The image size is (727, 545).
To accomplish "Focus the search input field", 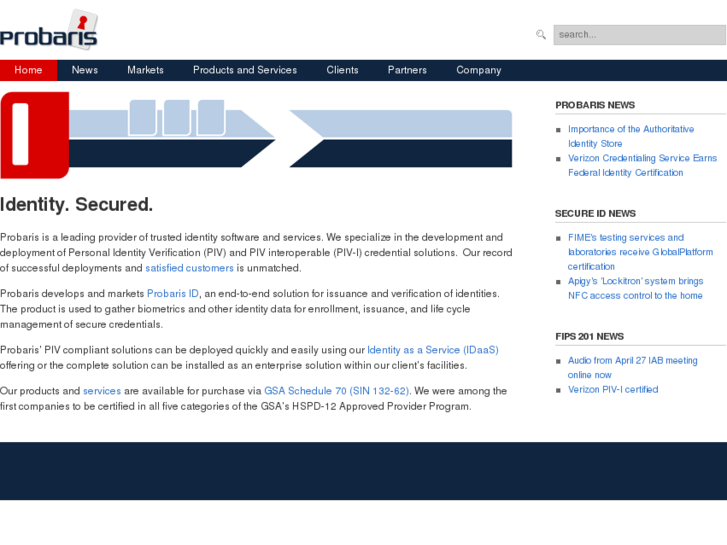I will click(639, 35).
